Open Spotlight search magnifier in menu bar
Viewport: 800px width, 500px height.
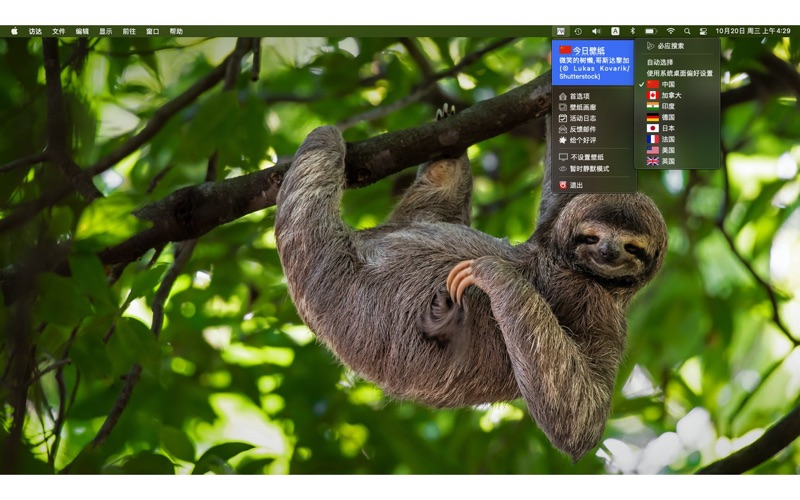(x=687, y=31)
